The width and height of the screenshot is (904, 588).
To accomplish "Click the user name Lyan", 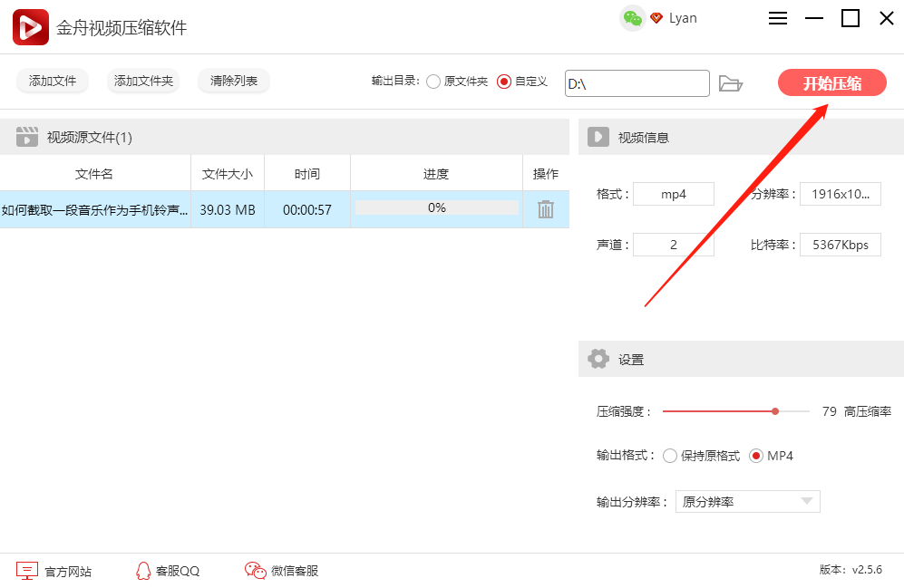I will click(x=683, y=18).
